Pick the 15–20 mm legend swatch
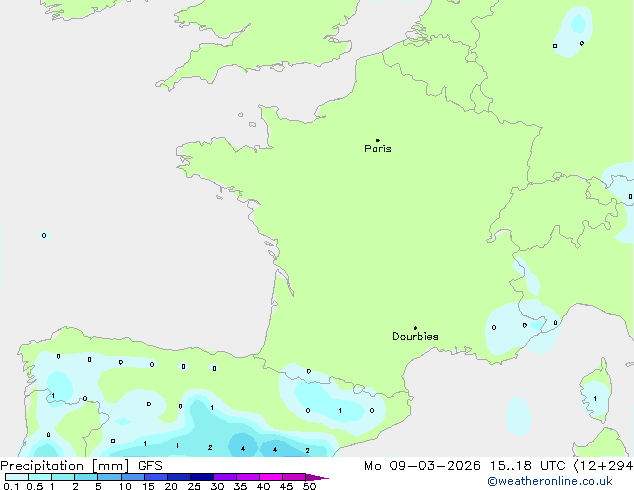 156,477
